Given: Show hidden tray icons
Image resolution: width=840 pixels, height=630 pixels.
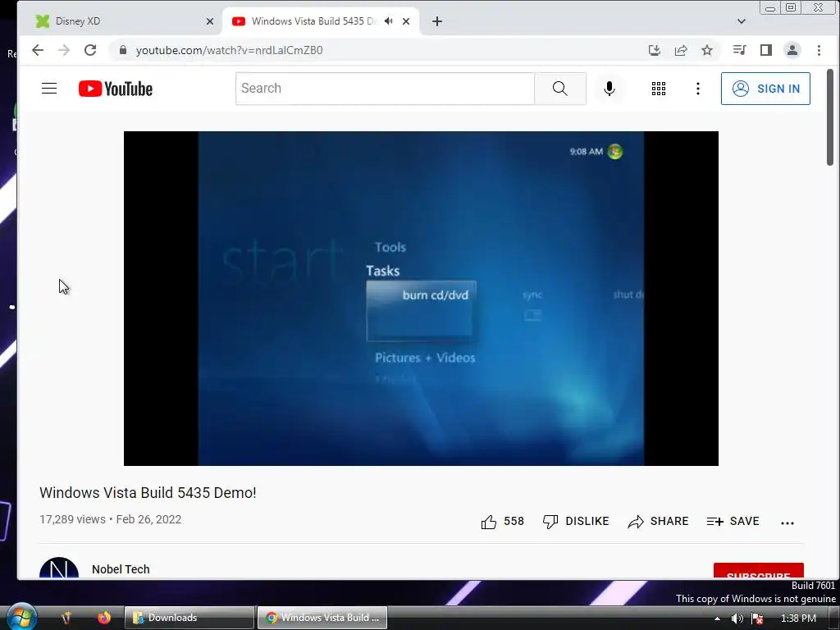Looking at the screenshot, I should 717,619.
